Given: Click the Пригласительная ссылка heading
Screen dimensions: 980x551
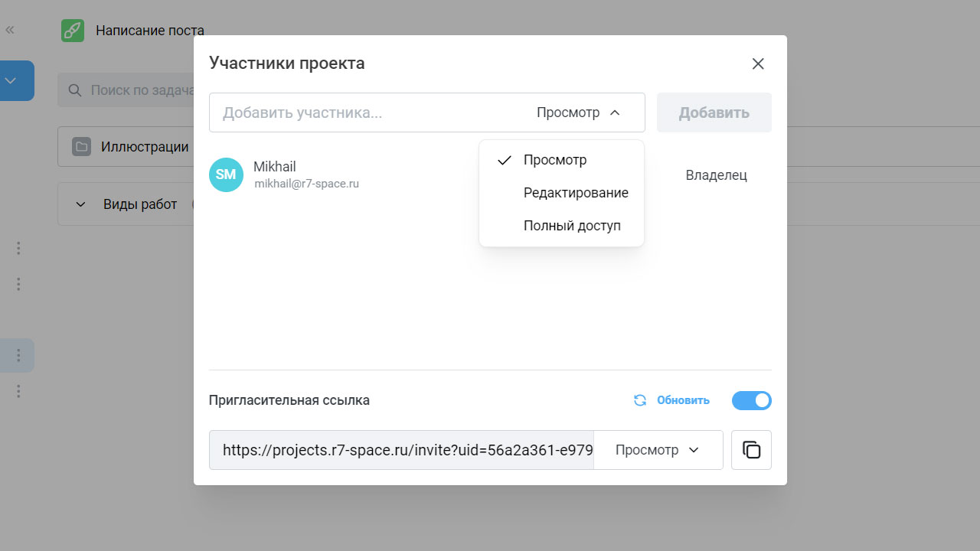Looking at the screenshot, I should [x=289, y=400].
